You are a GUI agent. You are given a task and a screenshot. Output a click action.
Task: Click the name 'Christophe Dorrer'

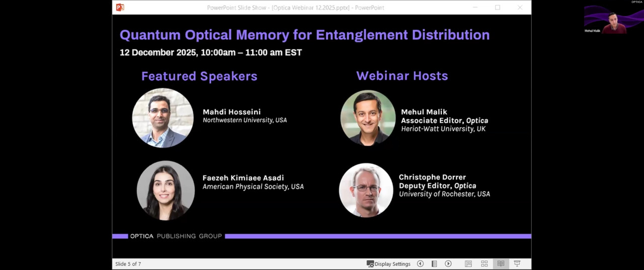click(432, 177)
